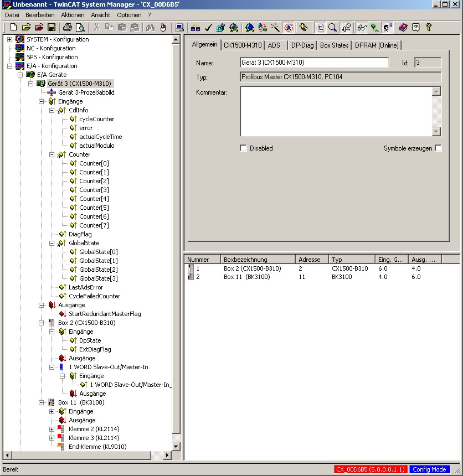Open the Datei menu

tap(12, 15)
